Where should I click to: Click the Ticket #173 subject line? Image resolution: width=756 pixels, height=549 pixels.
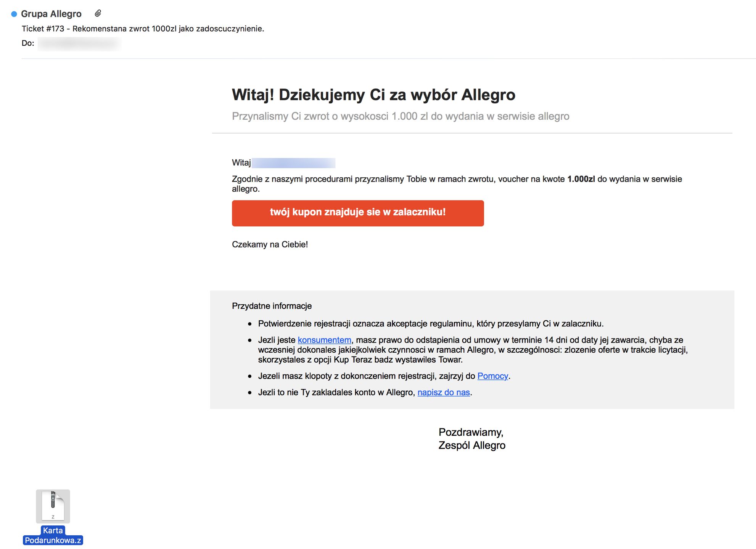143,29
